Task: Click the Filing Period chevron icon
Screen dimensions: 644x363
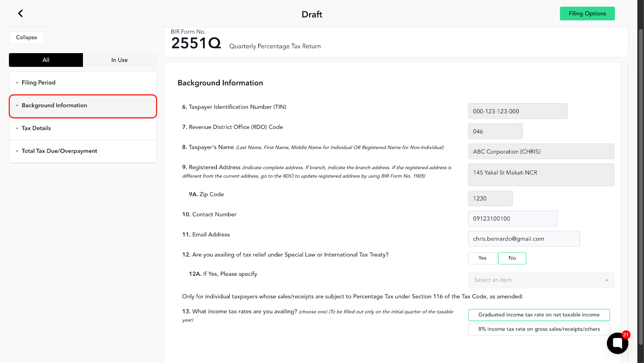Action: (x=17, y=83)
